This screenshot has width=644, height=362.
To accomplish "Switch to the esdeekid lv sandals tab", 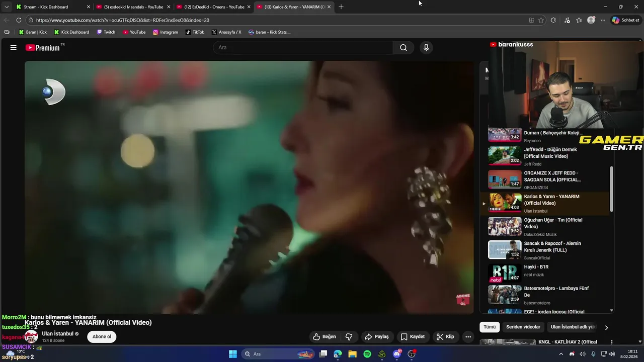I will (x=132, y=7).
